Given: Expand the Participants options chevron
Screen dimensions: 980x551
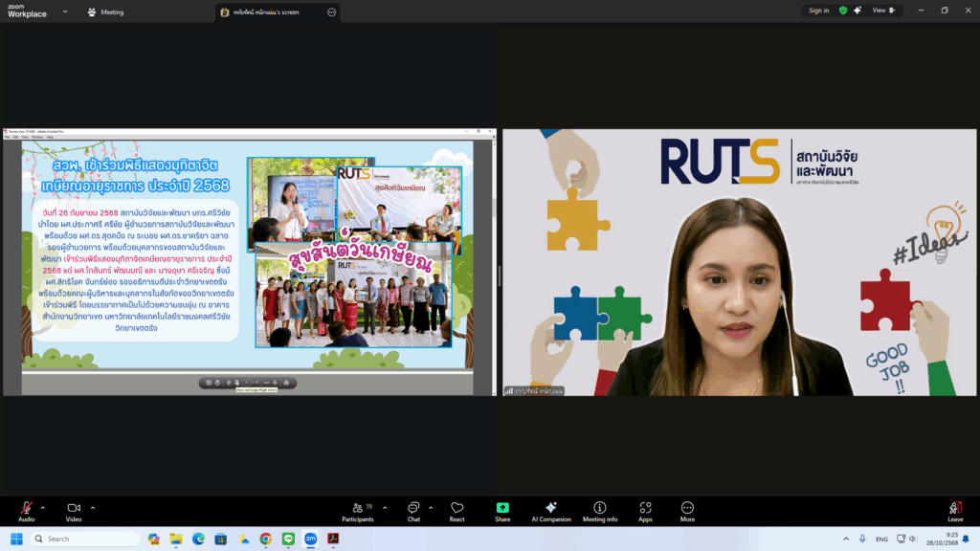Looking at the screenshot, I should point(385,507).
